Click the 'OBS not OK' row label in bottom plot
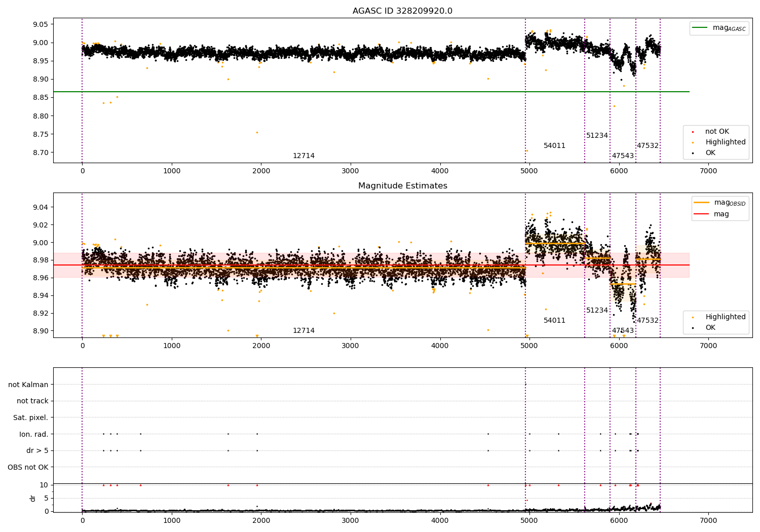The height and width of the screenshot is (532, 760). pos(28,467)
